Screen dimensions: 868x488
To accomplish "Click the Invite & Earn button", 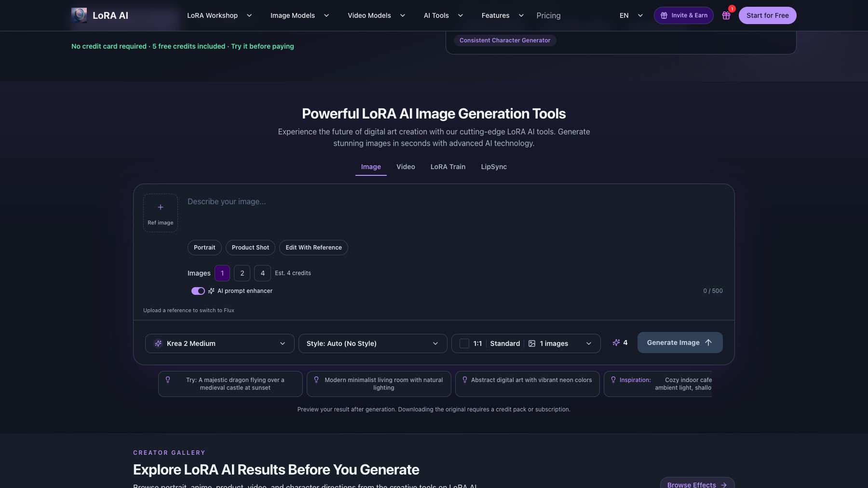I will pos(684,15).
